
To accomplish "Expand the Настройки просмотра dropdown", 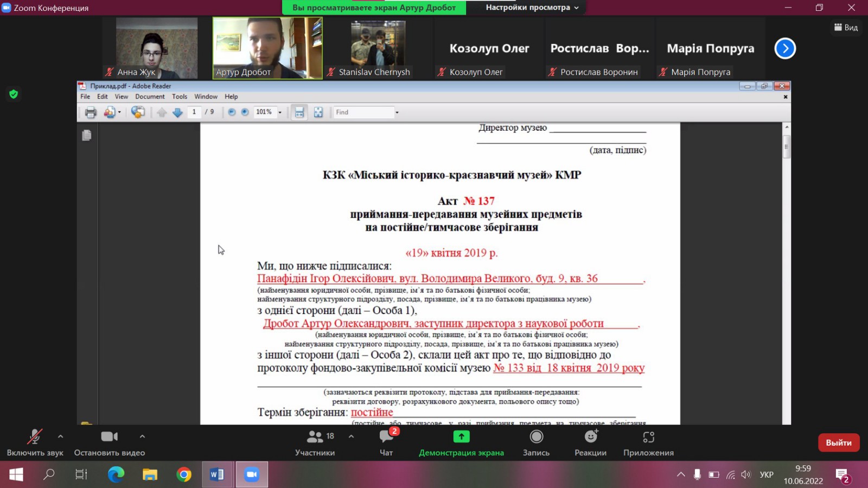I will [532, 8].
